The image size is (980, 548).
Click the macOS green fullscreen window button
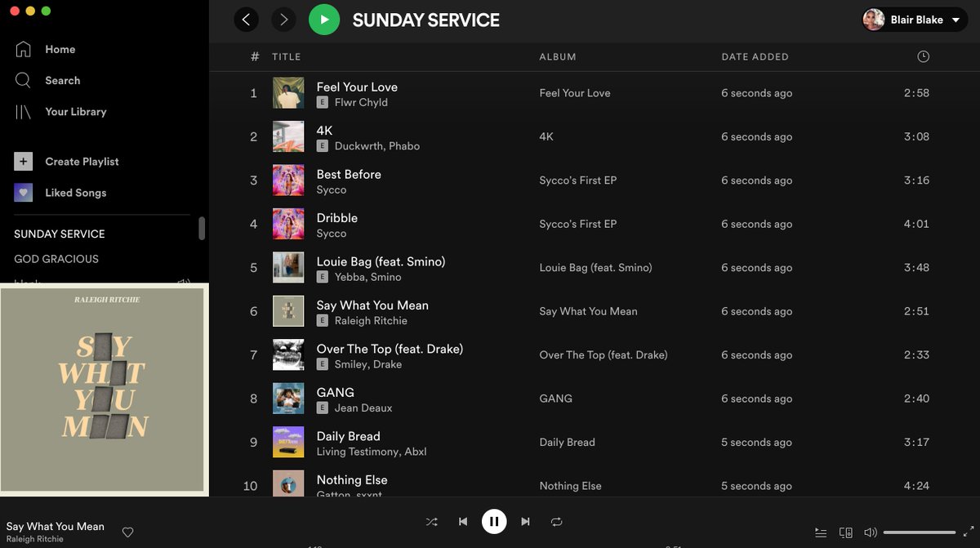pos(46,11)
